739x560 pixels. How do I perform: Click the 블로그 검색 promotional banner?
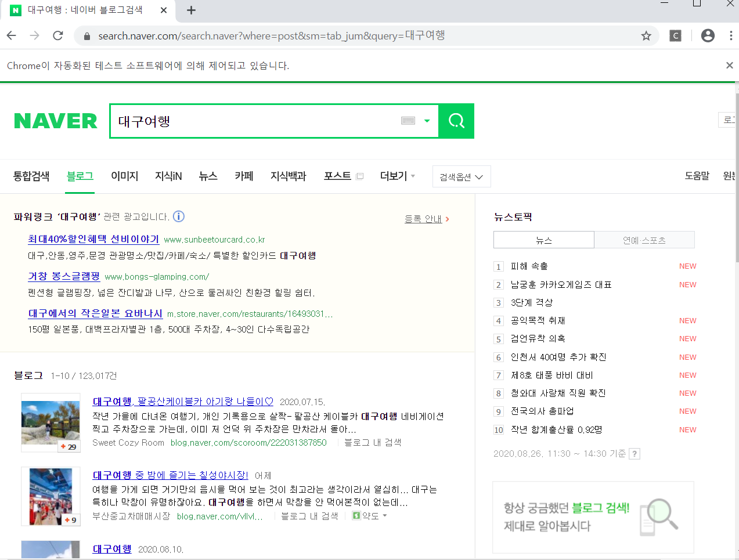tap(593, 517)
